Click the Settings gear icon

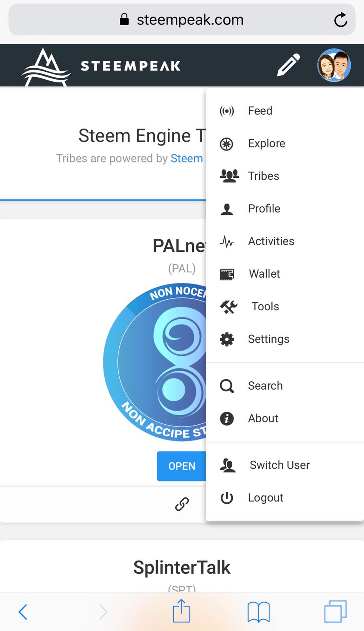227,339
